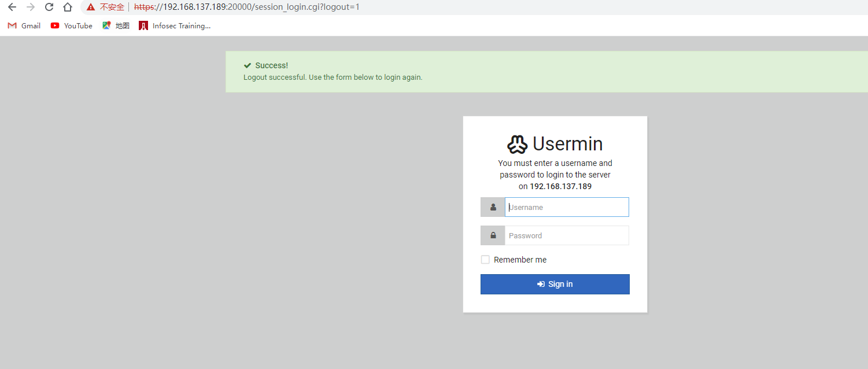The width and height of the screenshot is (868, 369).
Task: Click the user icon beside Username
Action: 493,207
